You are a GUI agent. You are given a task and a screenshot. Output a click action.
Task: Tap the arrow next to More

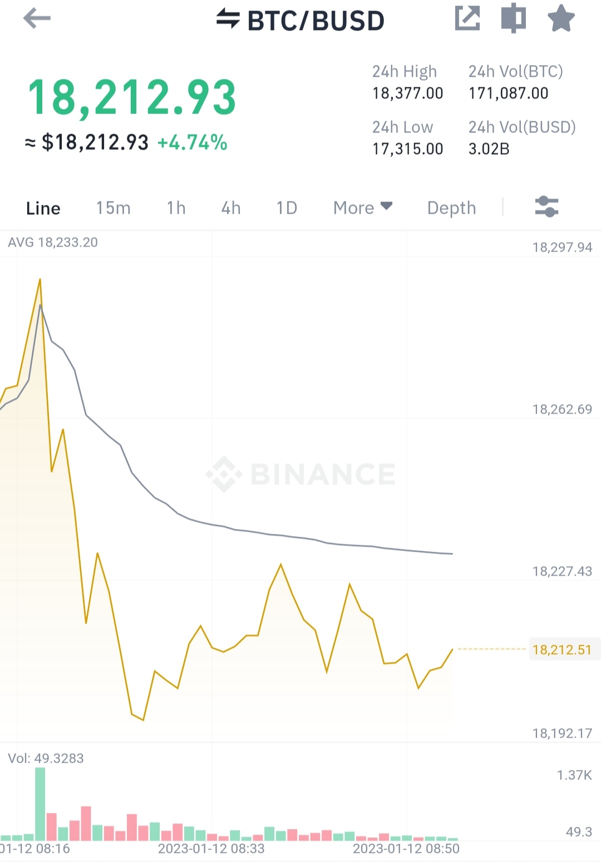(x=387, y=207)
